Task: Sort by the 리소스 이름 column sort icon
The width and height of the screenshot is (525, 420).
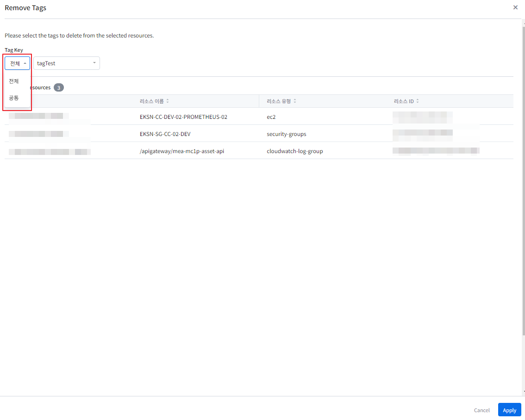Action: [168, 101]
